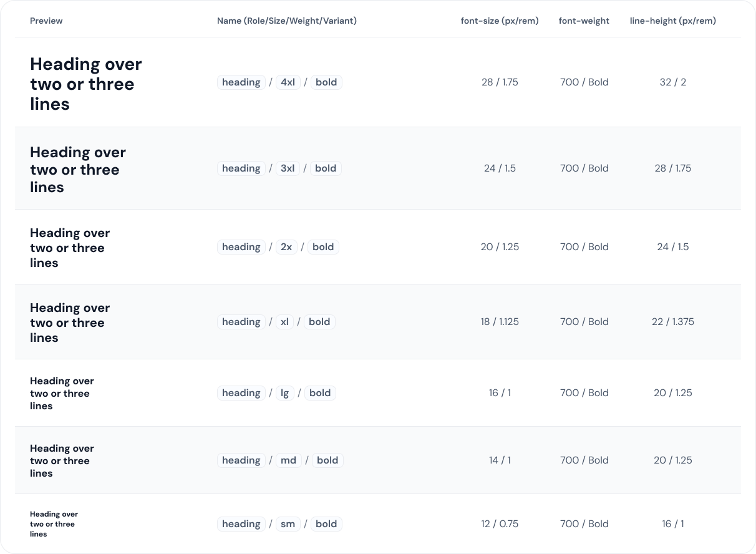Select the '24 / 1.5' font-size value in 3xl row
Screen dimensions: 756x554
pyautogui.click(x=500, y=168)
